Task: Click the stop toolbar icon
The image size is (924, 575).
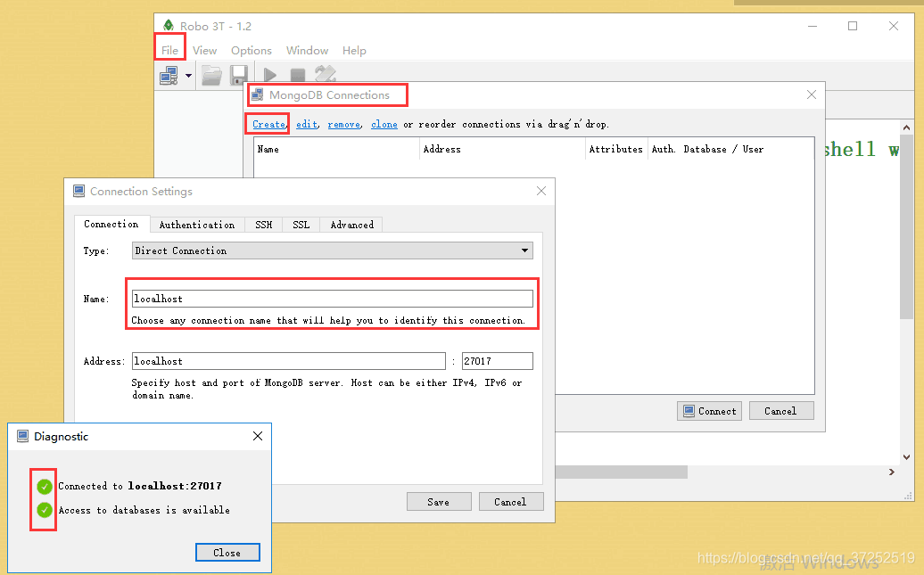Action: pos(298,75)
